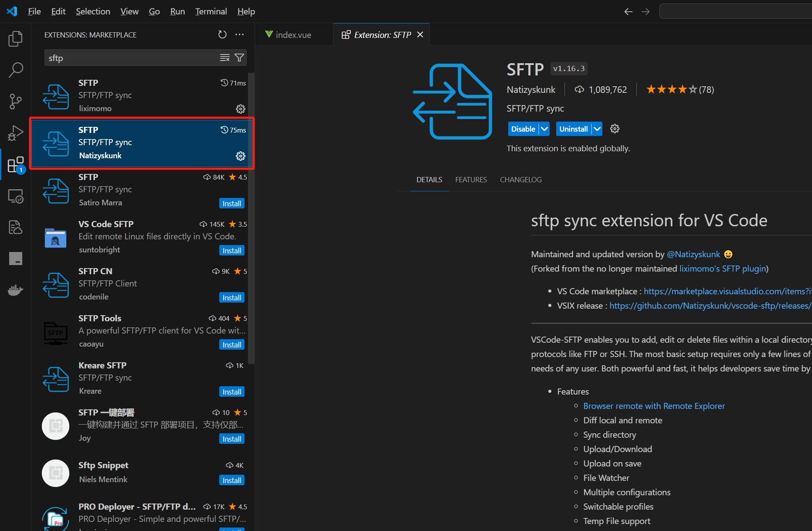Install SFTP 一键部署 by Joy
The width and height of the screenshot is (812, 531).
232,439
